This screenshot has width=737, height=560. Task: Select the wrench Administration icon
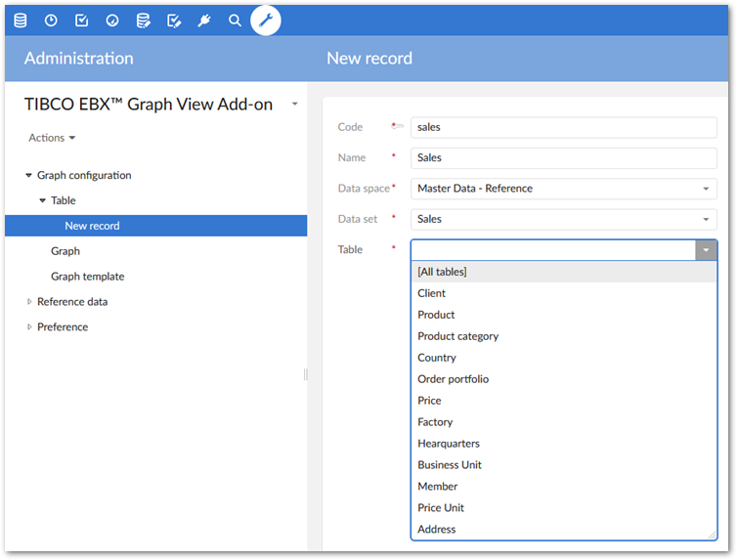point(266,20)
